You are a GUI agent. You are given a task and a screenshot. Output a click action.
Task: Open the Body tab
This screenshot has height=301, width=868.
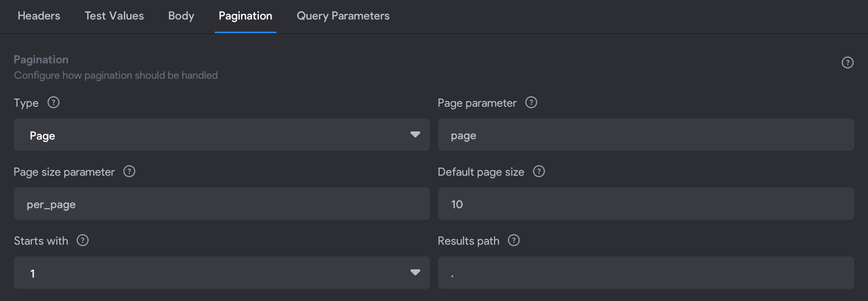181,16
